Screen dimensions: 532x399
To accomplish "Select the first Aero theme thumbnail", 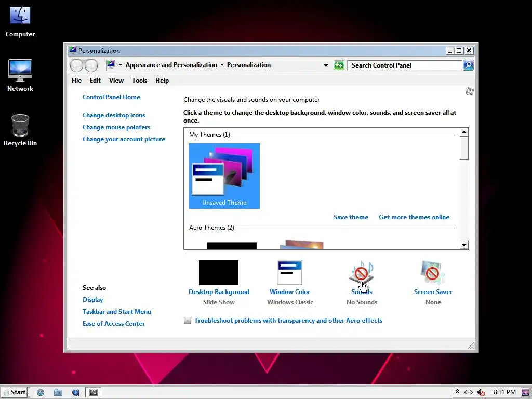I will pyautogui.click(x=232, y=246).
